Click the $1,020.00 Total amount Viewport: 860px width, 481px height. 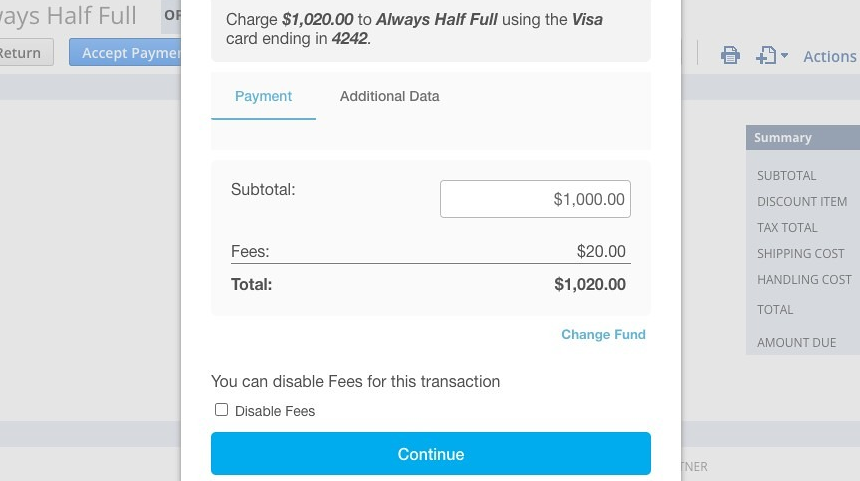pos(590,285)
